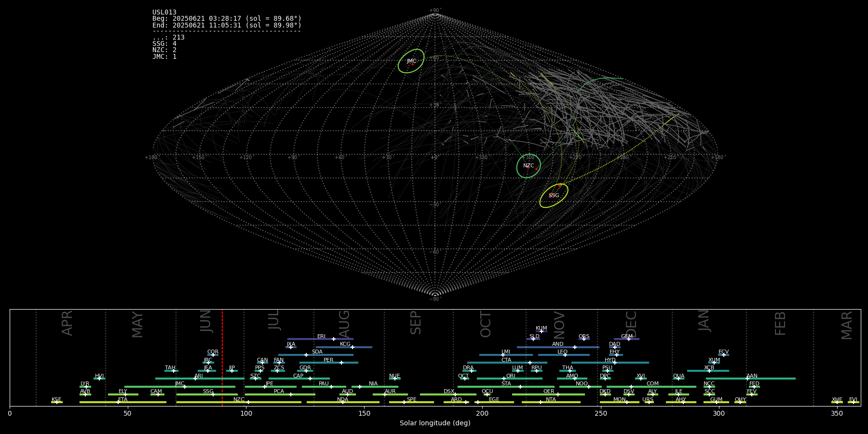Select the AAN shower bar
The height and width of the screenshot is (434, 868).
point(751,379)
